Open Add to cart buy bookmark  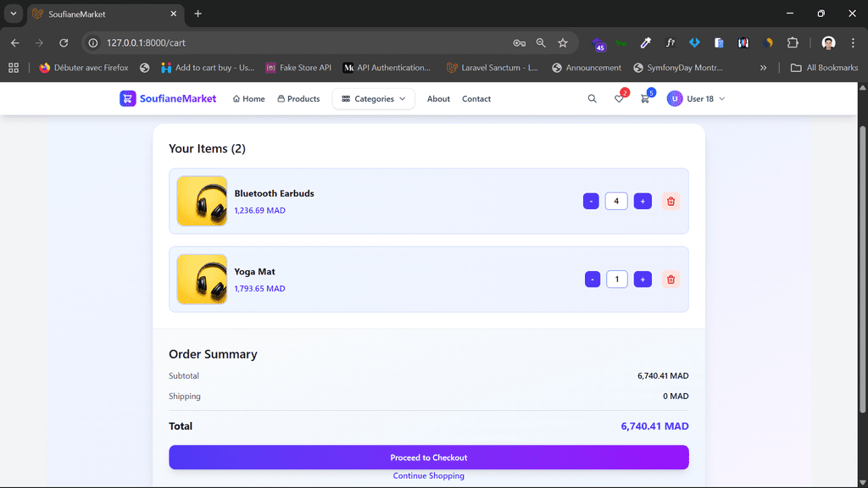coord(208,68)
